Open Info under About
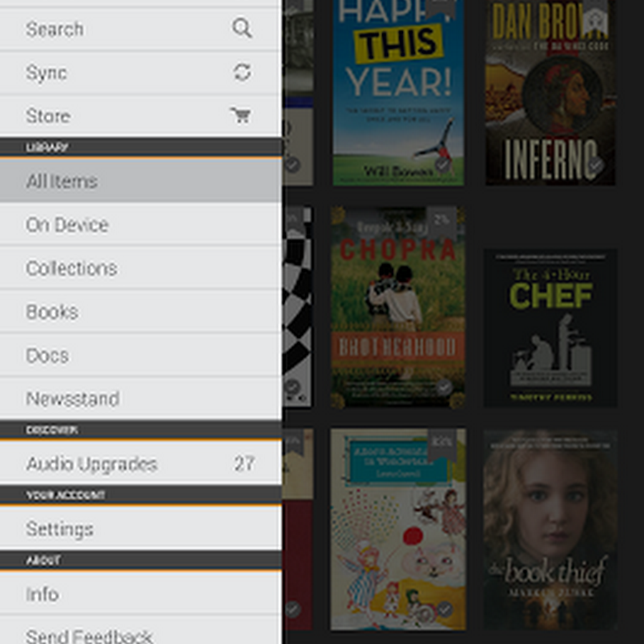Viewport: 644px width, 644px height. pos(141,594)
